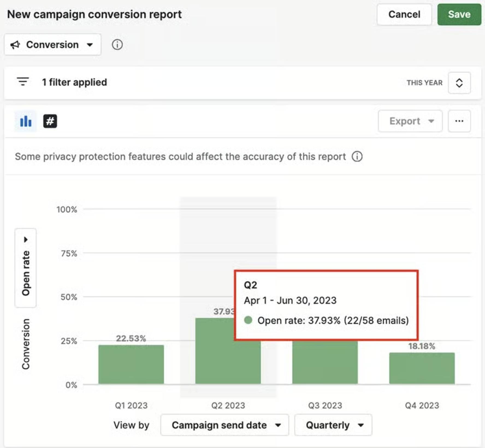Open the Conversion metric dropdown
Viewport: 485px width, 448px height.
coord(53,45)
